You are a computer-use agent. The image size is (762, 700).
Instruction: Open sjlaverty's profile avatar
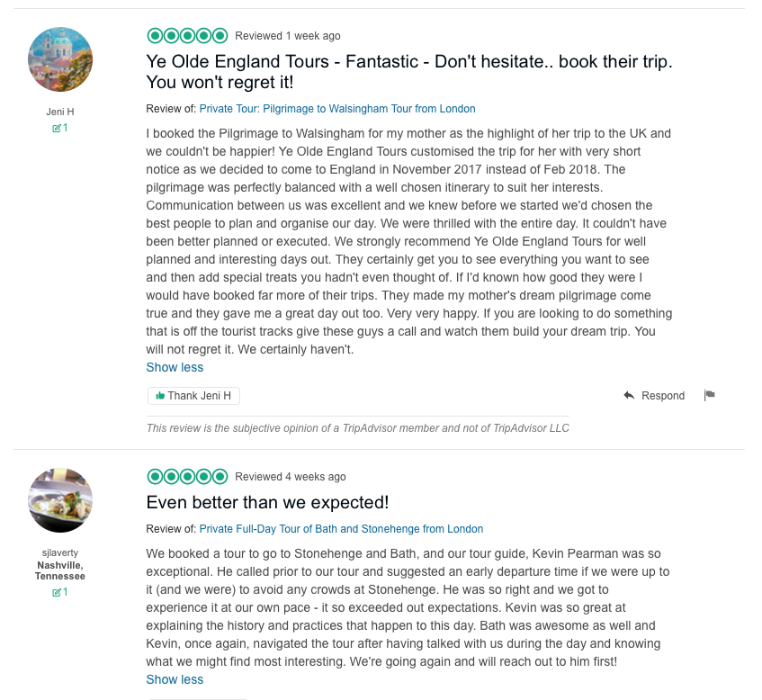pyautogui.click(x=60, y=500)
